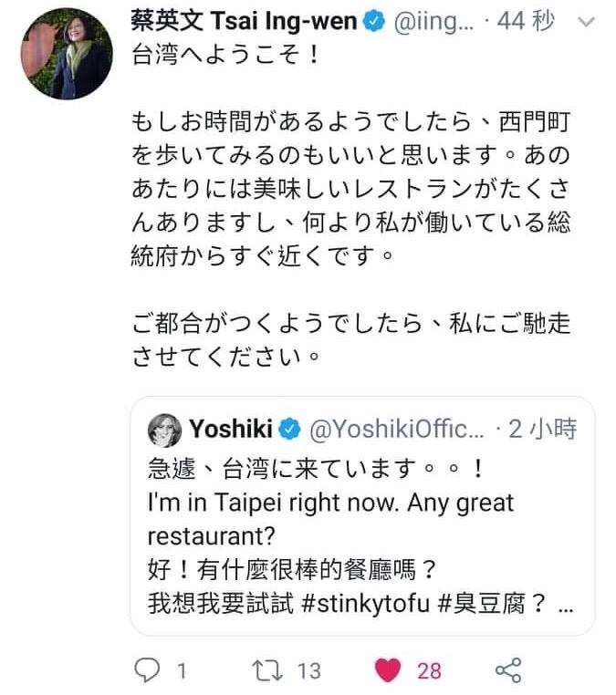Click the @YoshikiOffic... handle
The height and width of the screenshot is (695, 616).
coord(395,428)
